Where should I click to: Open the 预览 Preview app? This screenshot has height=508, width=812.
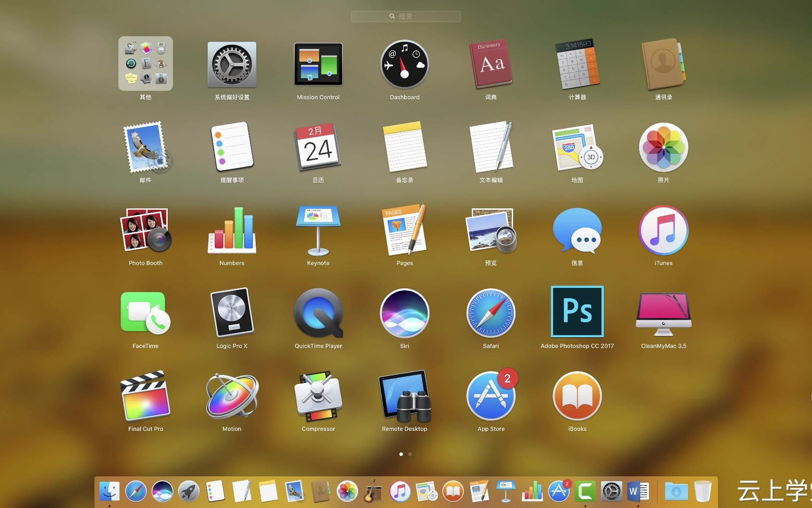(491, 230)
